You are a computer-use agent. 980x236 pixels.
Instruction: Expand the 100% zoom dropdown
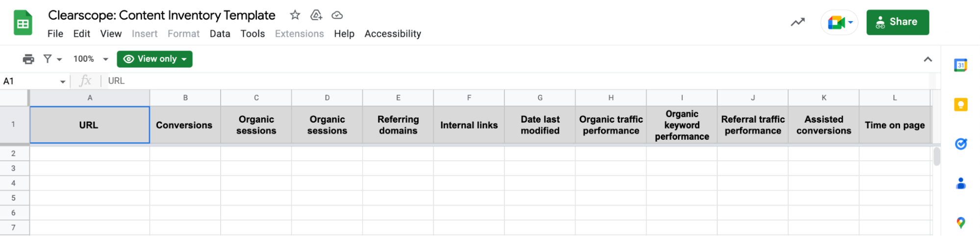pyautogui.click(x=91, y=59)
